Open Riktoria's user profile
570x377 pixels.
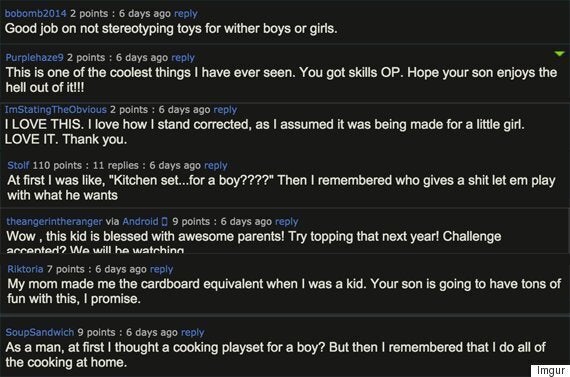click(25, 269)
